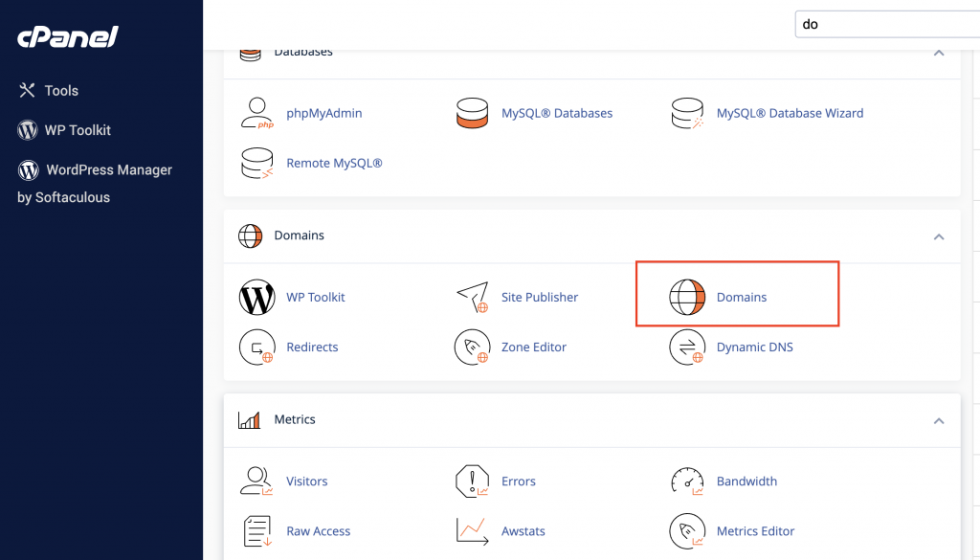Open the Awstats link

click(523, 531)
